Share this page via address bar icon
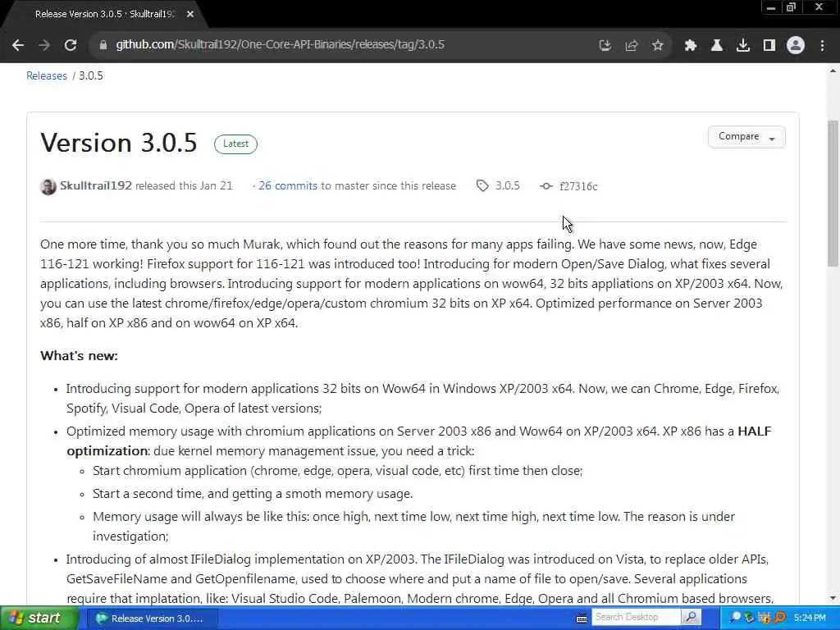 [x=631, y=46]
